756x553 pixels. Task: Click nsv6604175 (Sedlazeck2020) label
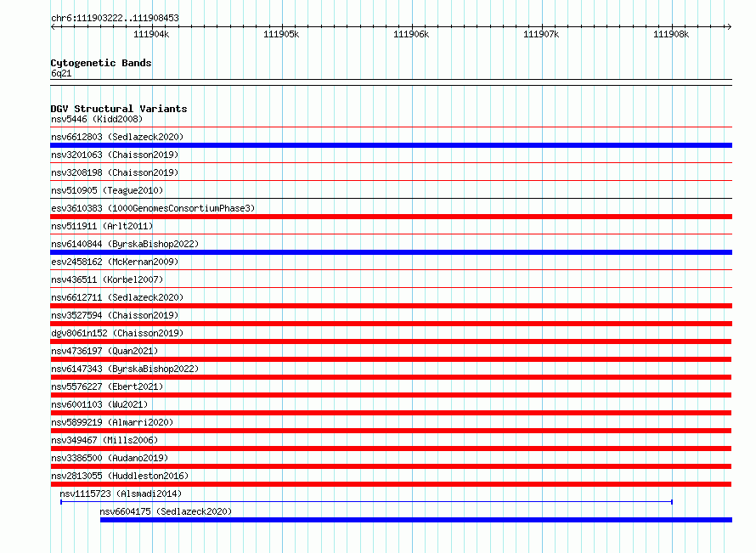pyautogui.click(x=166, y=511)
